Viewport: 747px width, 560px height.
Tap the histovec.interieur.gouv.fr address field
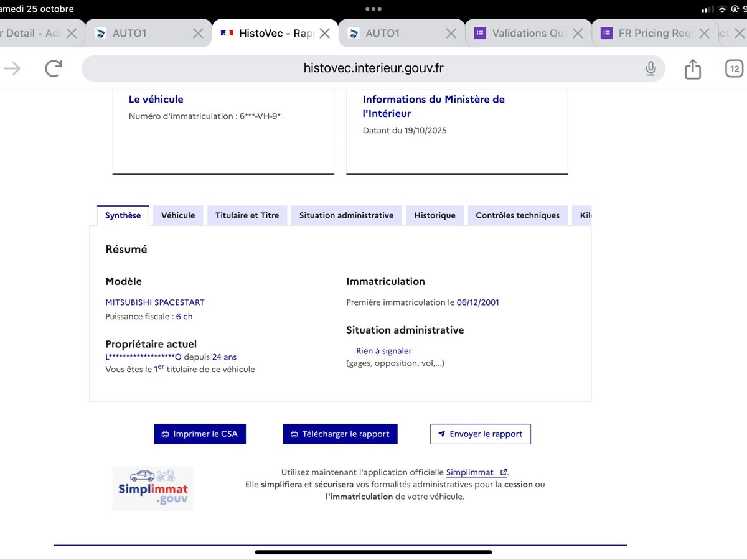coord(374,68)
